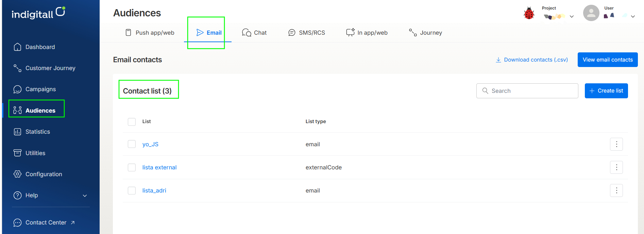
Task: Click the plus icon in Create list
Action: pyautogui.click(x=592, y=91)
